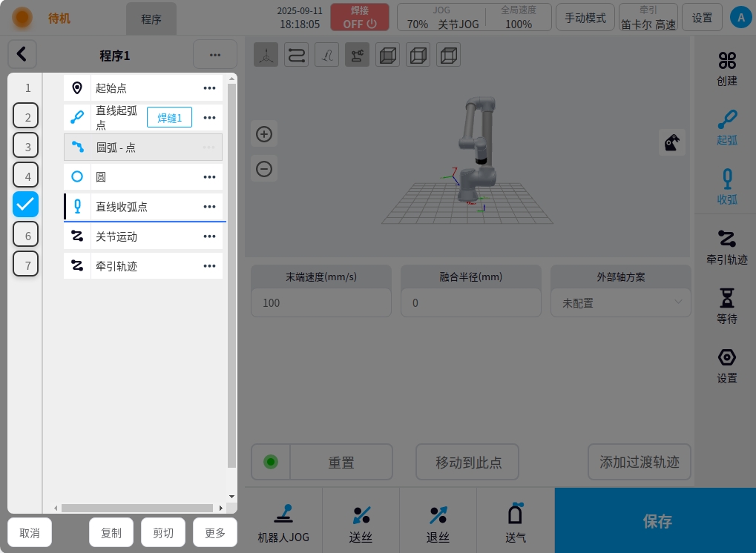Click the zoom out magnifier icon
The height and width of the screenshot is (553, 756).
pos(264,169)
